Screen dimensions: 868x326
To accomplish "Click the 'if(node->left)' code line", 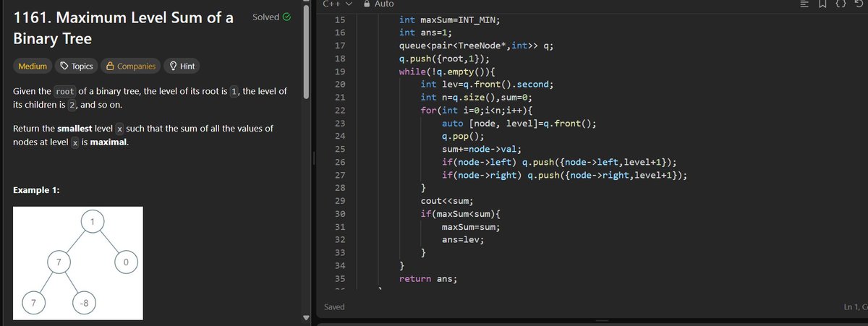I will click(559, 163).
